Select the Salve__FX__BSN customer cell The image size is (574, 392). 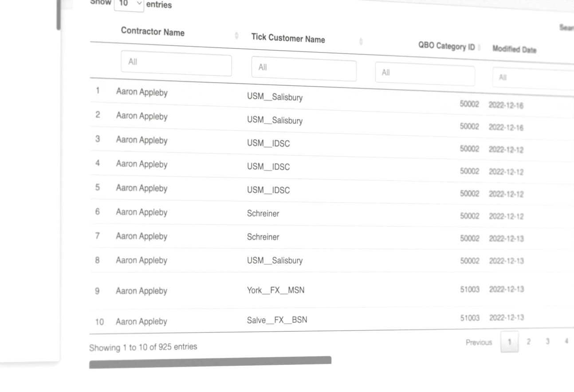pos(277,320)
